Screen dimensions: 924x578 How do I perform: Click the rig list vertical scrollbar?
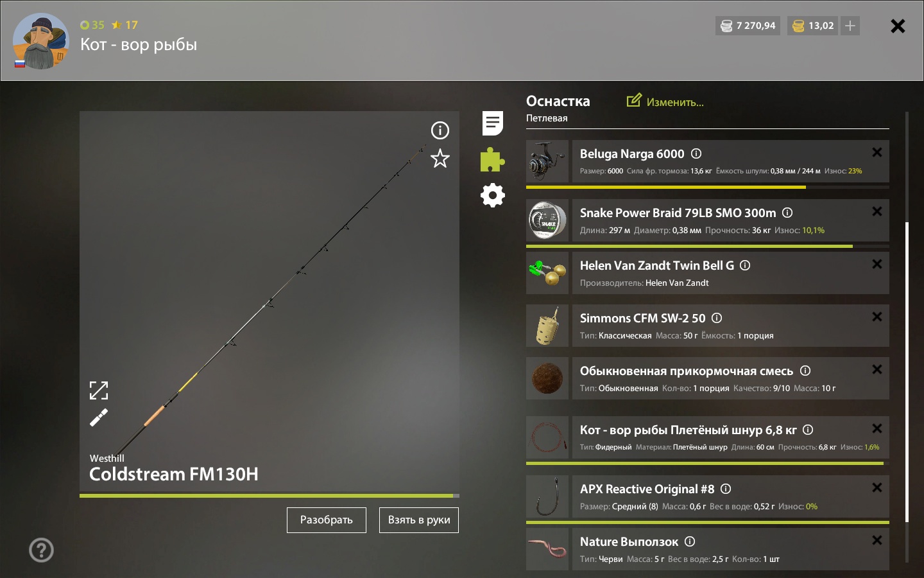(x=907, y=372)
